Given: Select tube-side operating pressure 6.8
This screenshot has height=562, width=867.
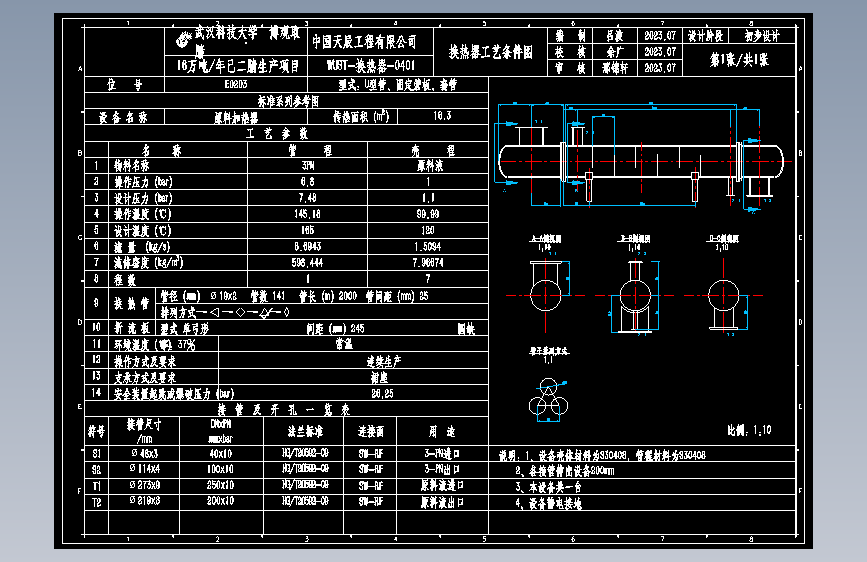Looking at the screenshot, I should tap(308, 181).
